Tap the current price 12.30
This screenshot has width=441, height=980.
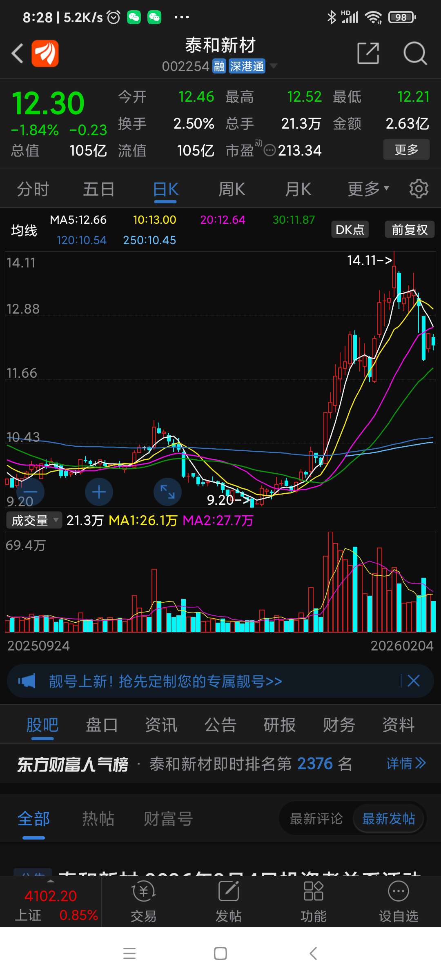[48, 103]
